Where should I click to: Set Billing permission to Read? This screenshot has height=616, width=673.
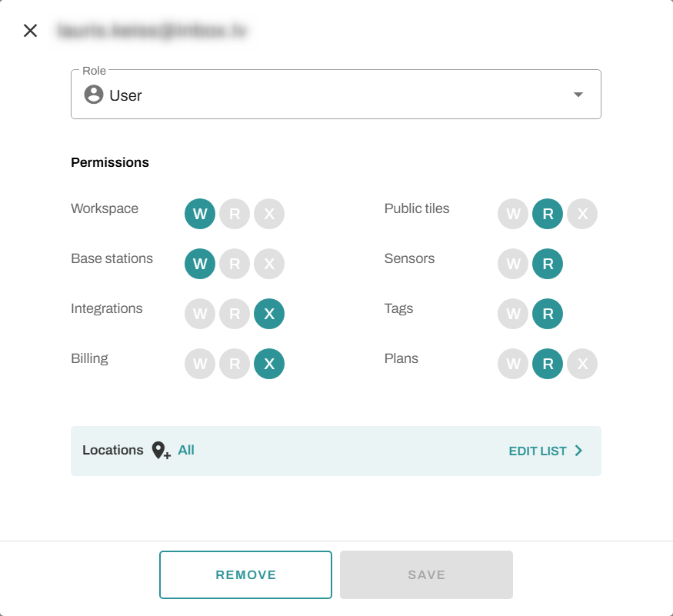click(x=235, y=364)
